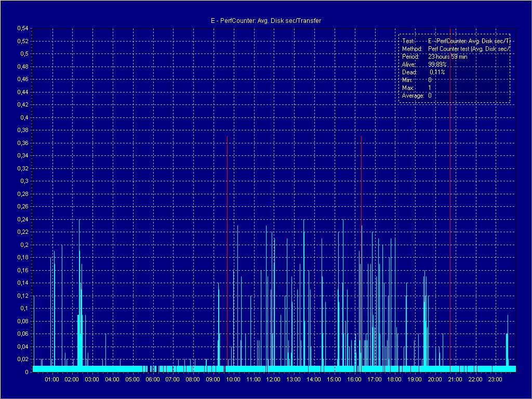The height and width of the screenshot is (399, 532).
Task: Click the 'Alive: 99,89%' statistic
Action: [x=424, y=64]
